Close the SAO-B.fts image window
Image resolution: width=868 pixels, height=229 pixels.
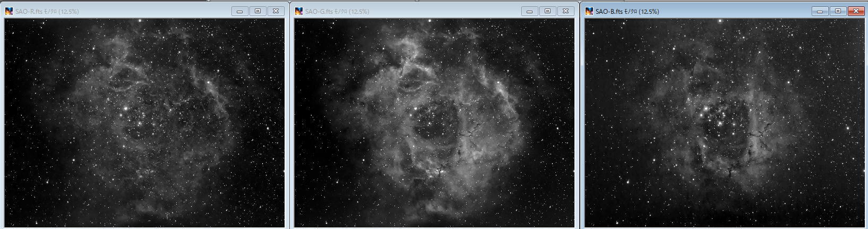(x=856, y=11)
